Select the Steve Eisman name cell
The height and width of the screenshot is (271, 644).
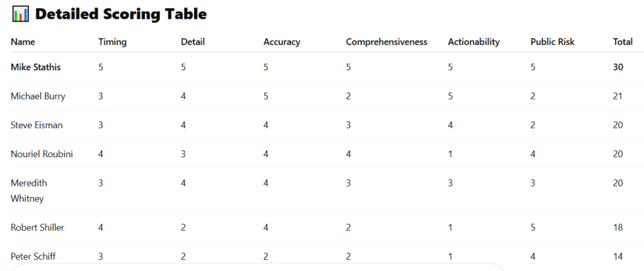click(x=36, y=125)
